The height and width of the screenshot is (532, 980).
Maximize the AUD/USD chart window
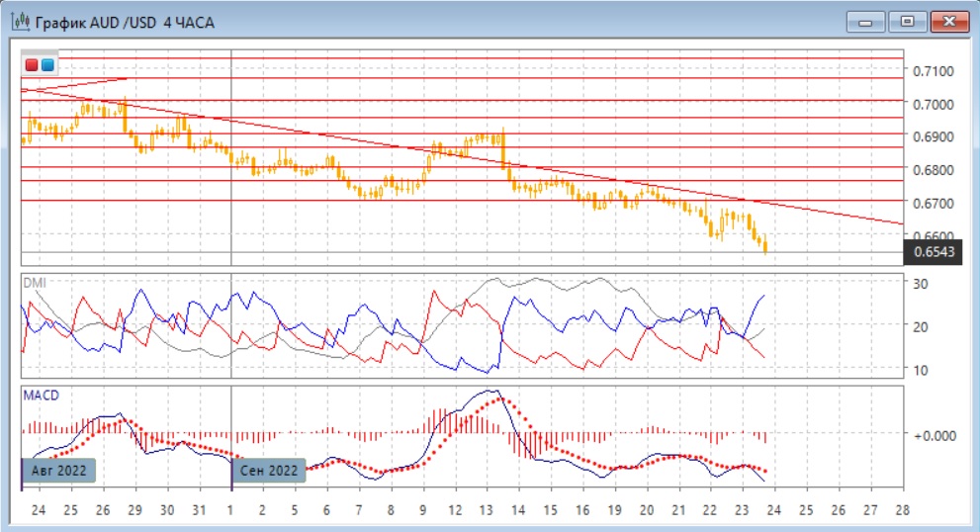[x=904, y=21]
